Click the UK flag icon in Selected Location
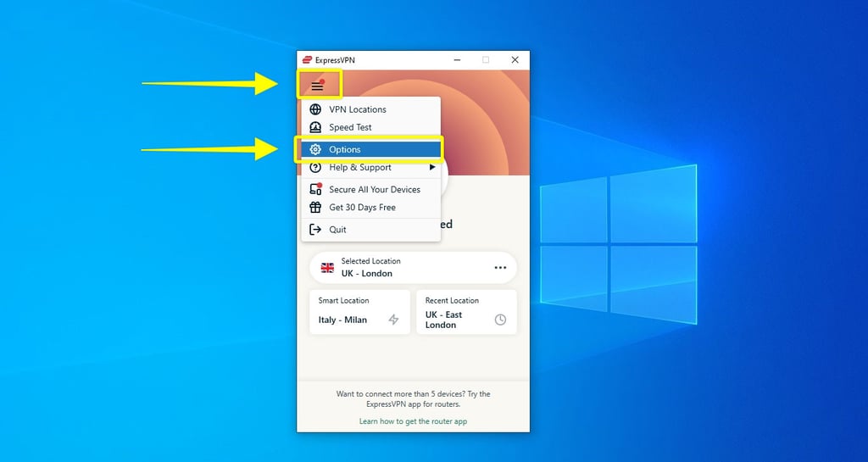This screenshot has height=462, width=868. 328,268
